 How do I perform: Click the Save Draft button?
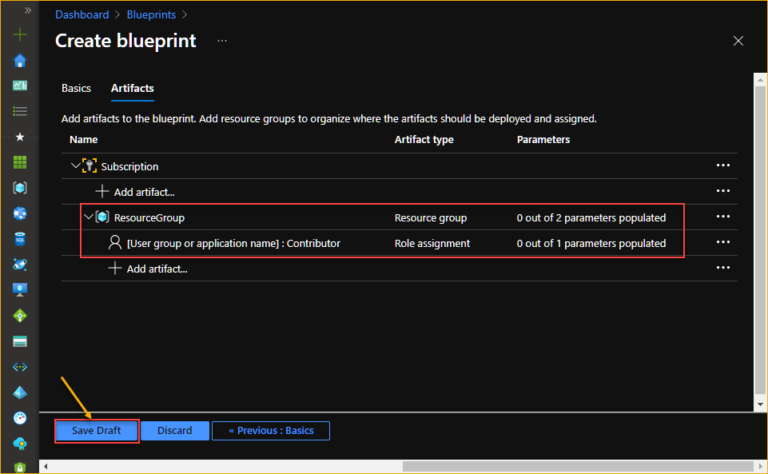96,431
